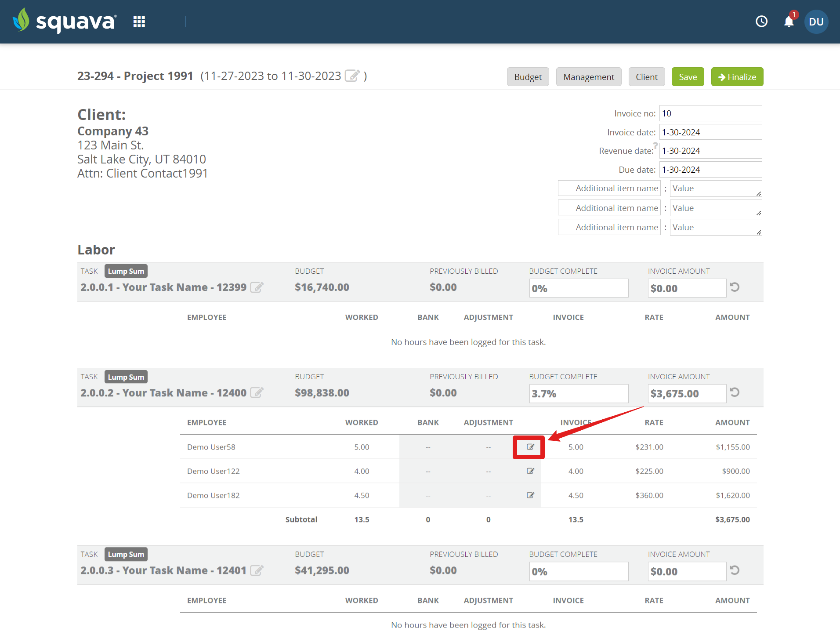840x639 pixels.
Task: Click the second additional item Value field
Action: [x=716, y=208]
